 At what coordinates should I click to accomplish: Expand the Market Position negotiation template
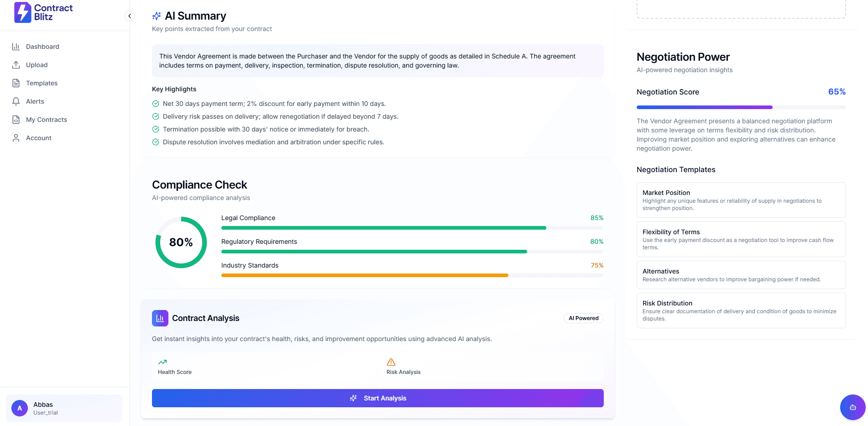tap(740, 200)
